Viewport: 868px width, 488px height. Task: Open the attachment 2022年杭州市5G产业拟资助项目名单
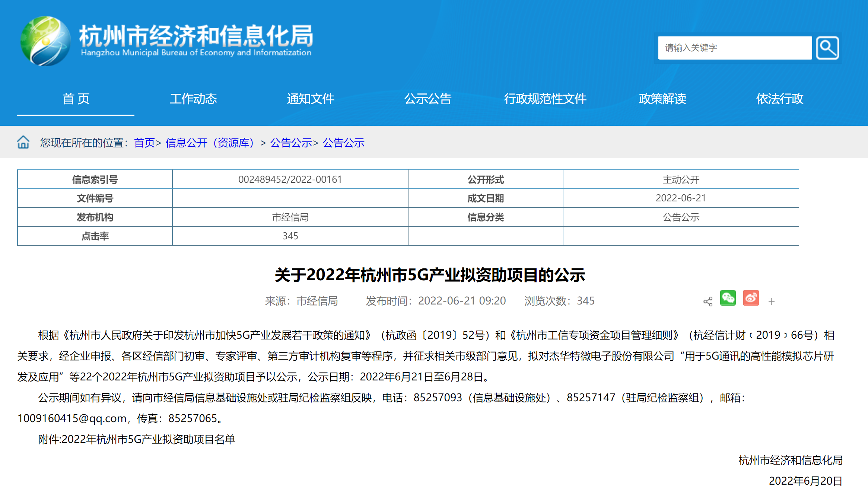148,440
